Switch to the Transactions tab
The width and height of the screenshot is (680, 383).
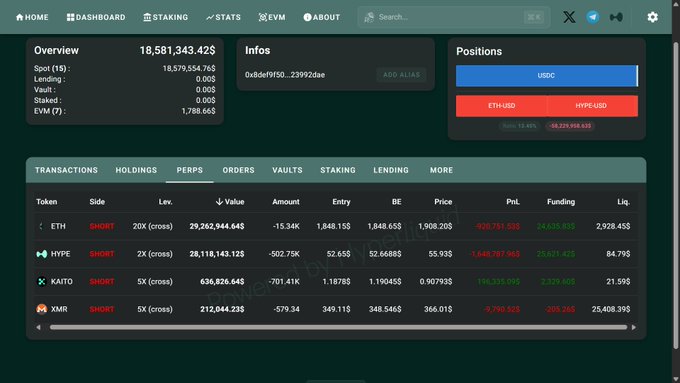click(x=66, y=170)
